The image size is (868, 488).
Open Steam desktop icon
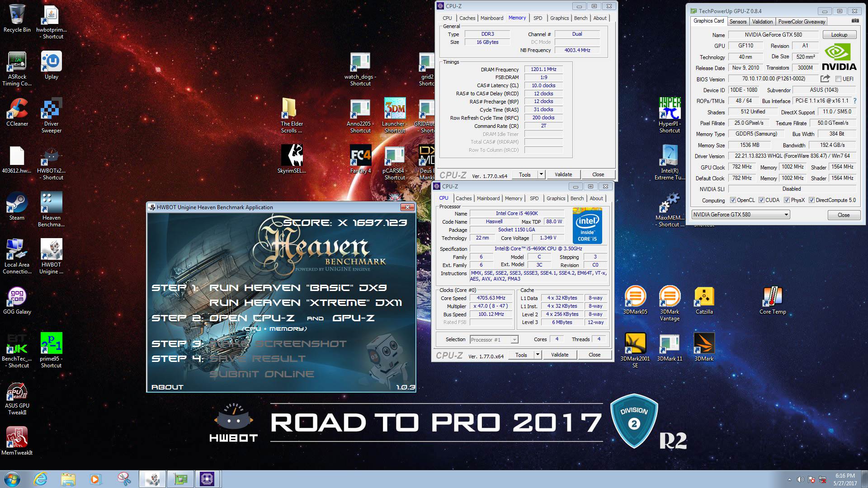click(17, 206)
